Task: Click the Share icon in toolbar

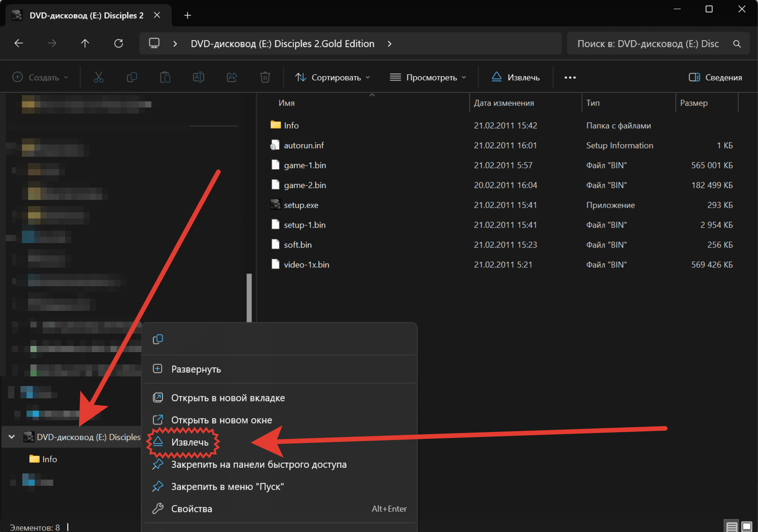Action: pos(232,77)
